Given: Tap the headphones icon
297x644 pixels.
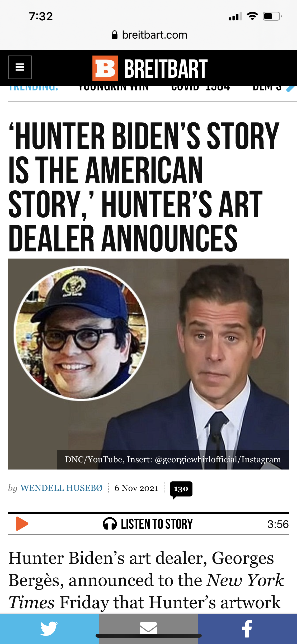Looking at the screenshot, I should (110, 524).
